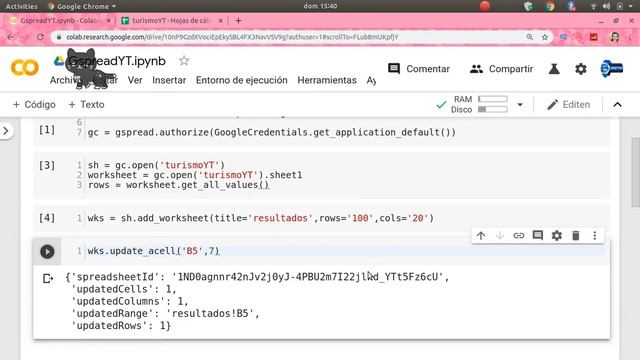The width and height of the screenshot is (640, 360).
Task: Delete the cell with trash icon
Action: (576, 236)
